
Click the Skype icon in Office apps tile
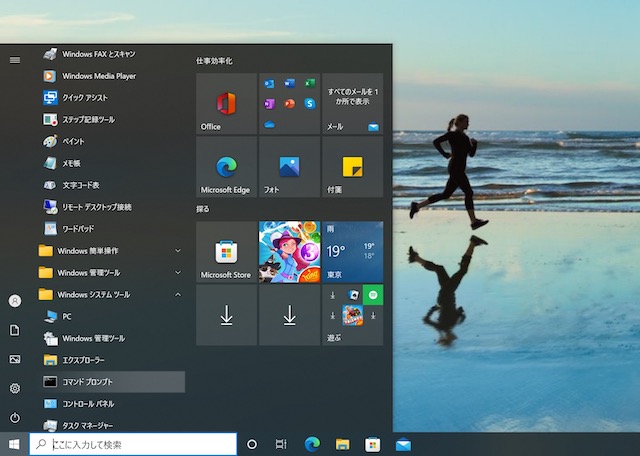[x=310, y=104]
